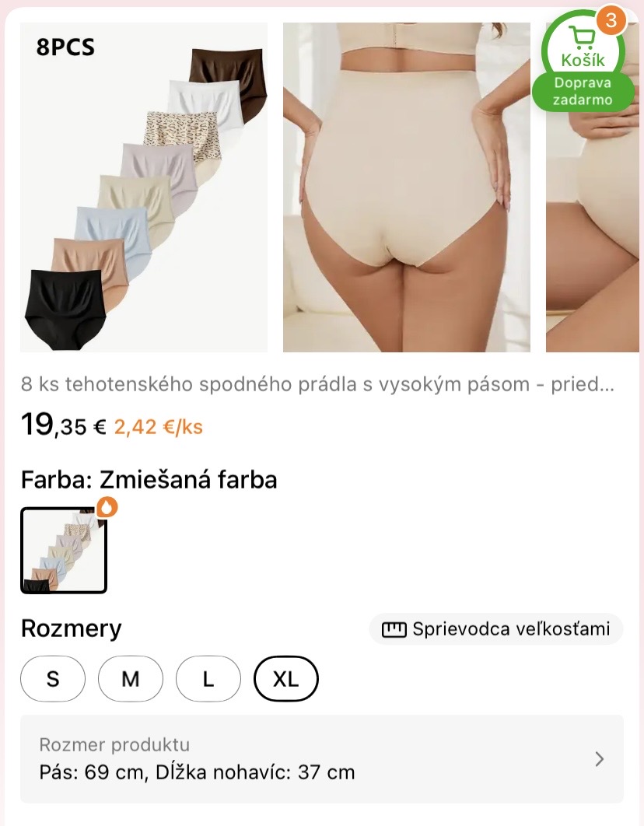Click the ruler icon in the size guide
644x826 pixels.
click(394, 629)
